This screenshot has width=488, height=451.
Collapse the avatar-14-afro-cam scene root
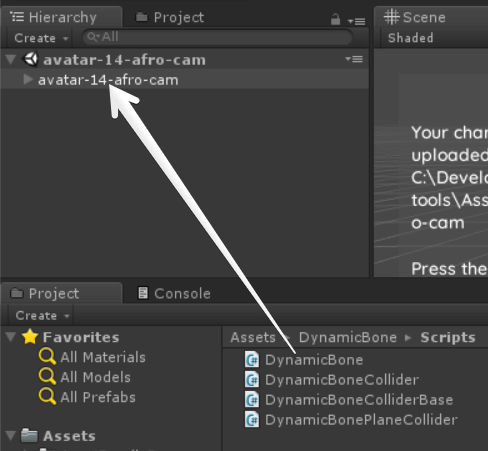11,59
